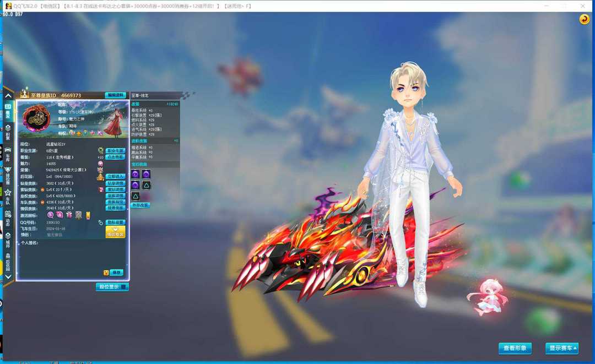Viewport: 595px width, 364px height.
Task: Toggle the 段位显示 checkbox
Action: click(x=123, y=287)
